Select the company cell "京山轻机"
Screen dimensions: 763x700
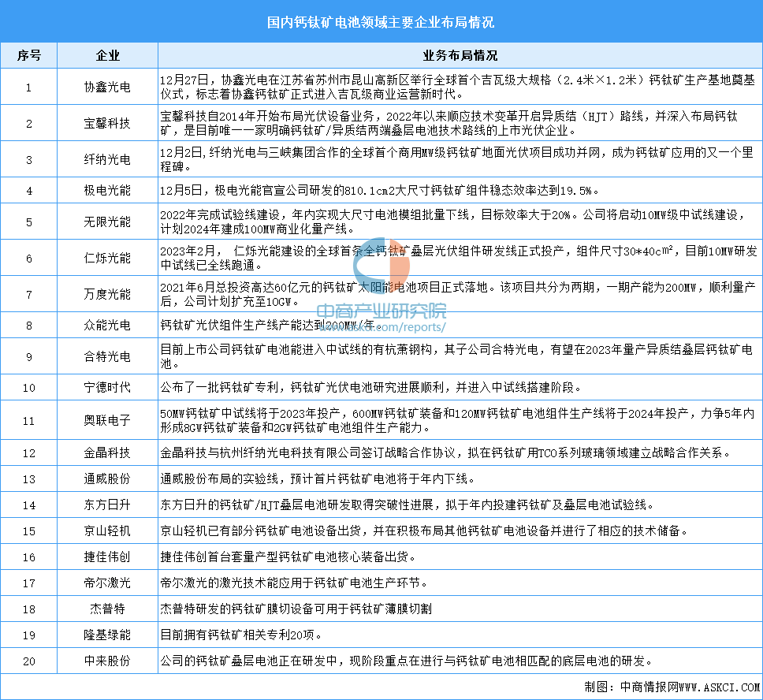click(x=107, y=531)
